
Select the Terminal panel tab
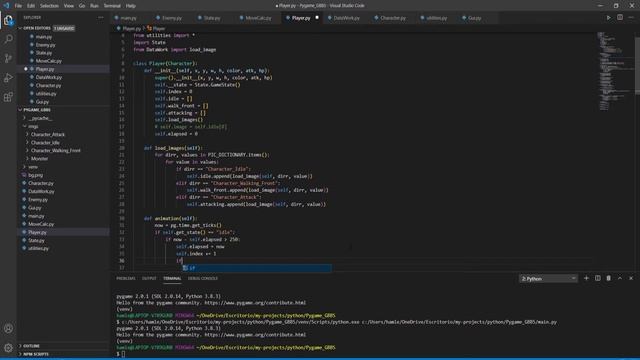pyautogui.click(x=172, y=278)
